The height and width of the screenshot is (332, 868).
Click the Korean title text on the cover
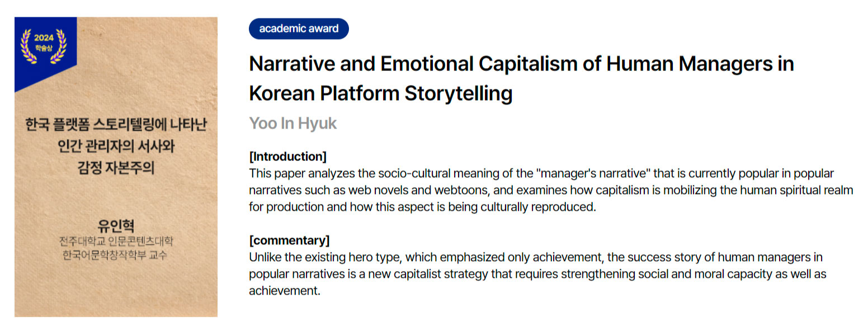[116, 145]
